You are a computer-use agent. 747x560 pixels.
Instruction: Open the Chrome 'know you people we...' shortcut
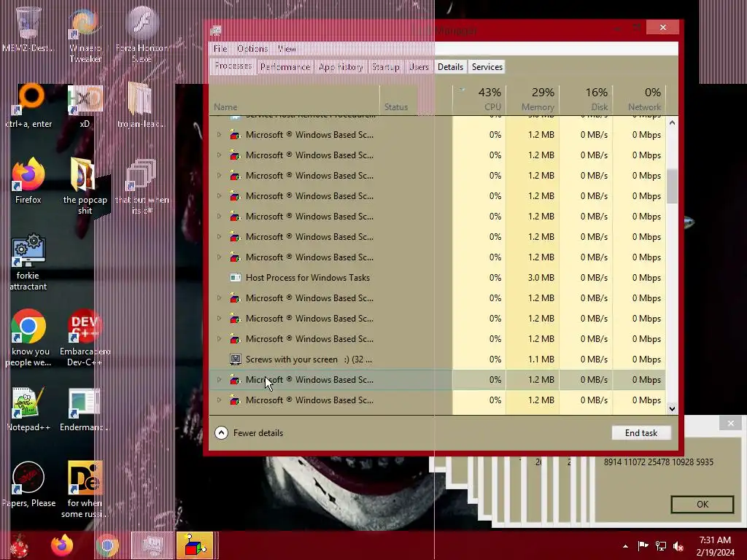[x=28, y=338]
